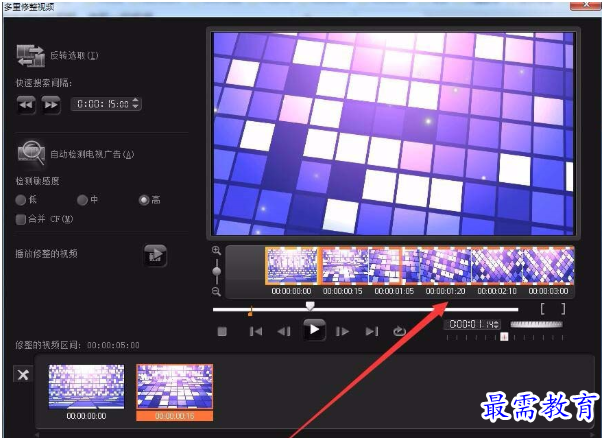Select the high (高) sensitivity radio button
Image resolution: width=605 pixels, height=438 pixels.
click(144, 200)
